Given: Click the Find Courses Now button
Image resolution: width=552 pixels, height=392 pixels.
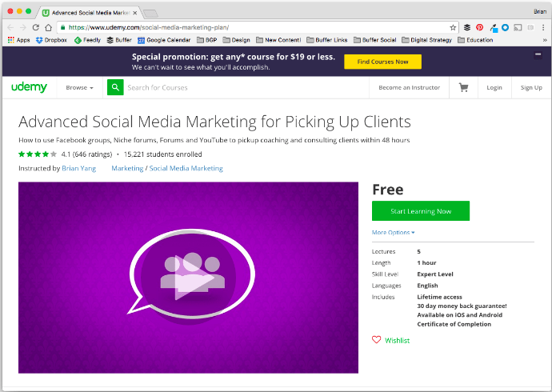Looking at the screenshot, I should coord(382,62).
